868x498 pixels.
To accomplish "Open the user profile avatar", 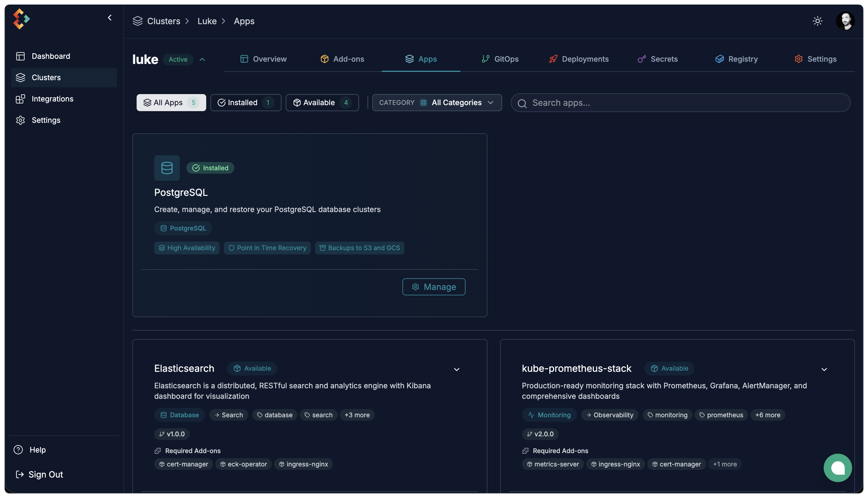I will pyautogui.click(x=845, y=21).
